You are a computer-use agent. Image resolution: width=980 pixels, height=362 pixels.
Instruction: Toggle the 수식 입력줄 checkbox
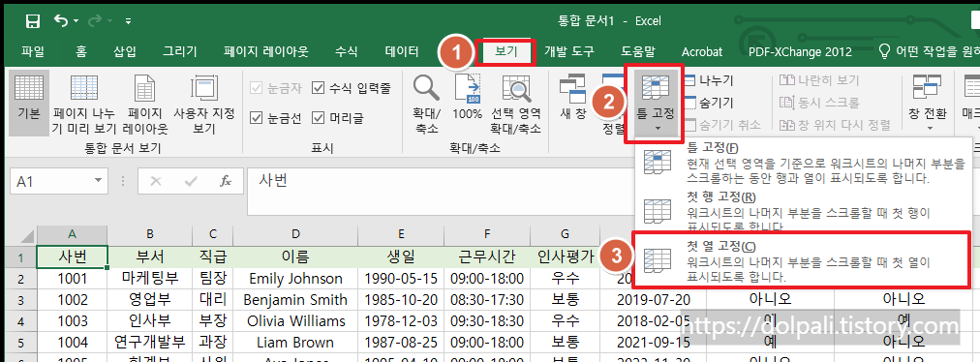tap(351, 88)
